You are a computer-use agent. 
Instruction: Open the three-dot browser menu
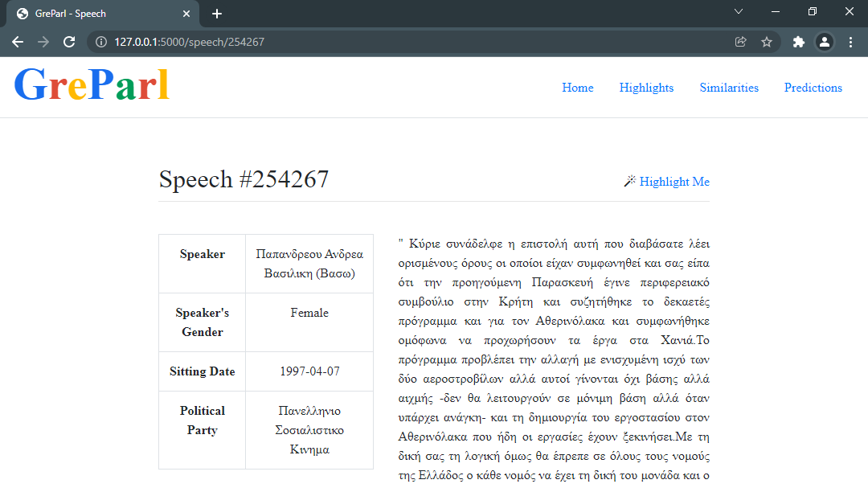point(850,41)
